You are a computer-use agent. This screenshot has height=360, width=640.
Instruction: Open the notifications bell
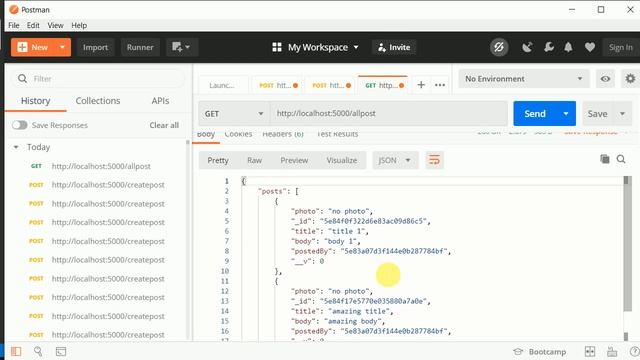coord(568,47)
